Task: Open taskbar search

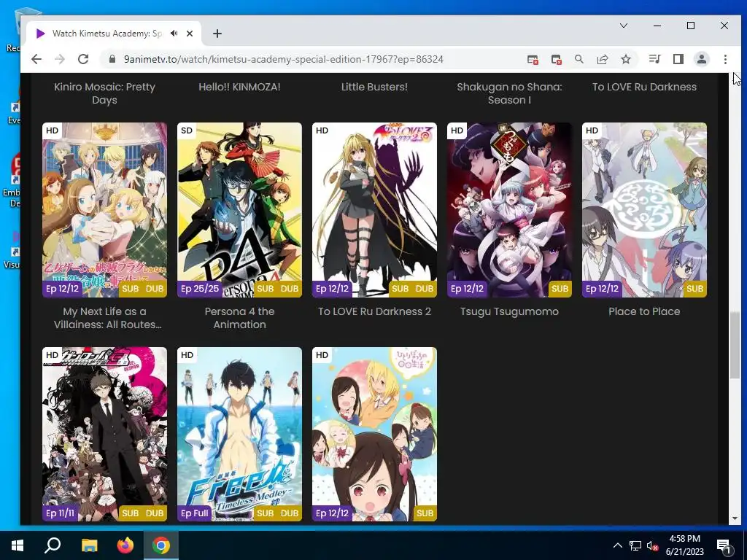Action: coord(53,545)
